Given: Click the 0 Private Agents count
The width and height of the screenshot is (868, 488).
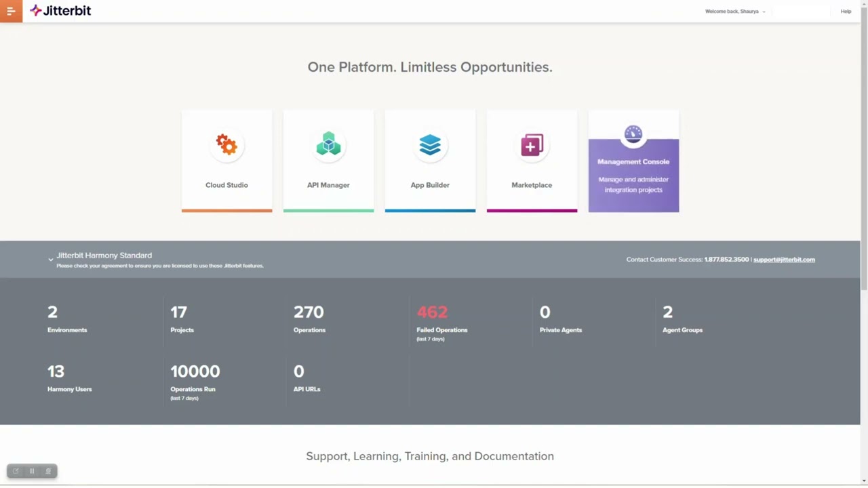Looking at the screenshot, I should [545, 312].
